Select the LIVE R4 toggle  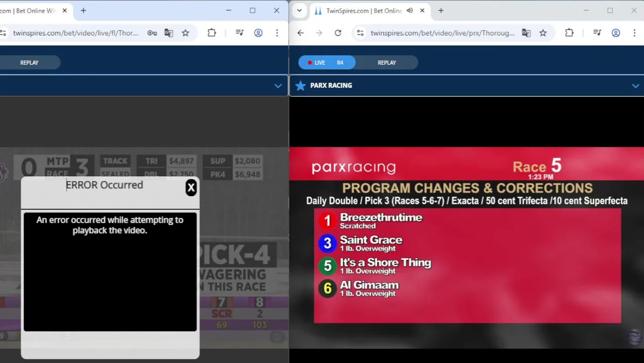(x=327, y=63)
